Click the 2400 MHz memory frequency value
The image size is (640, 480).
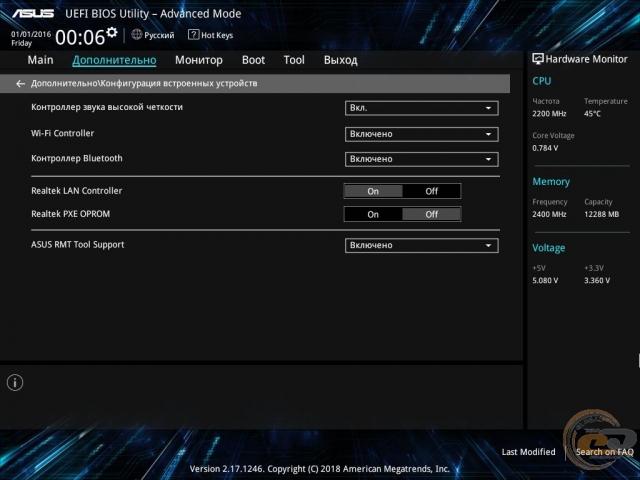click(549, 214)
